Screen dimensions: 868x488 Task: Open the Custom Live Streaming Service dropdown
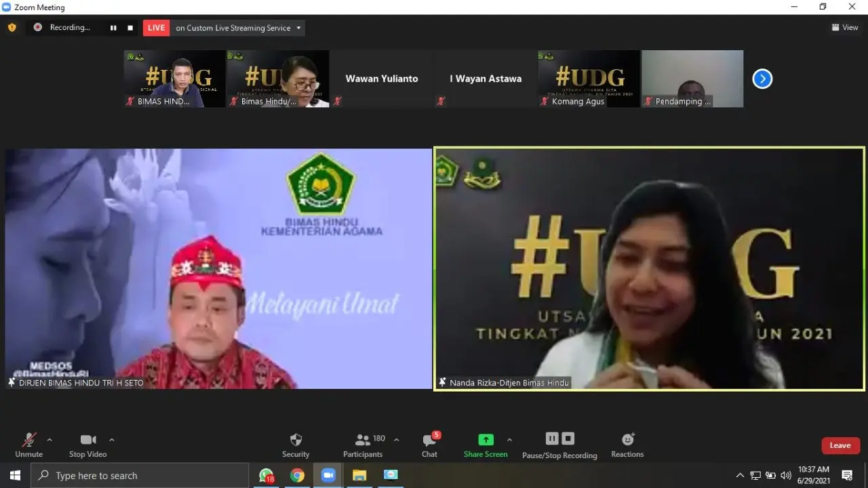237,28
